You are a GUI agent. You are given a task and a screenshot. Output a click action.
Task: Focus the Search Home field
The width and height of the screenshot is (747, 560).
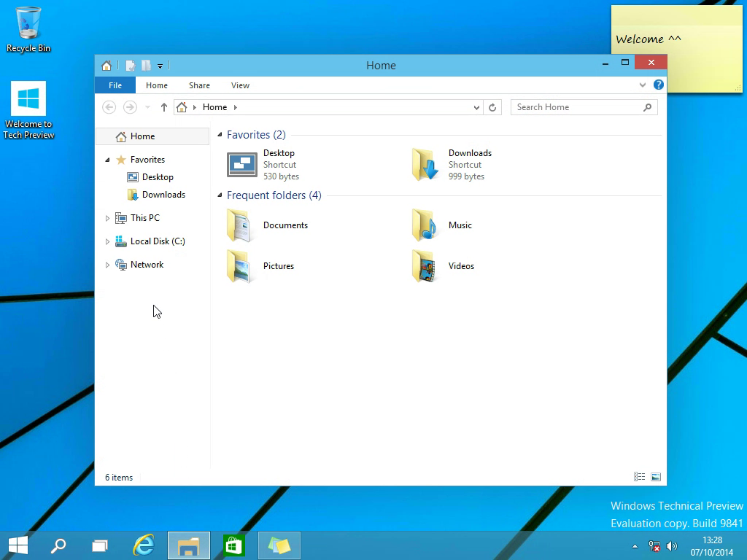(584, 107)
